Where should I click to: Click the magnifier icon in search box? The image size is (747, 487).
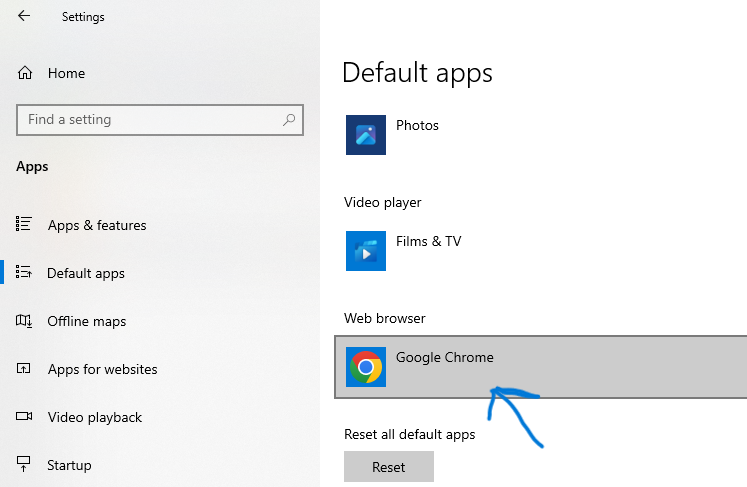pos(289,120)
